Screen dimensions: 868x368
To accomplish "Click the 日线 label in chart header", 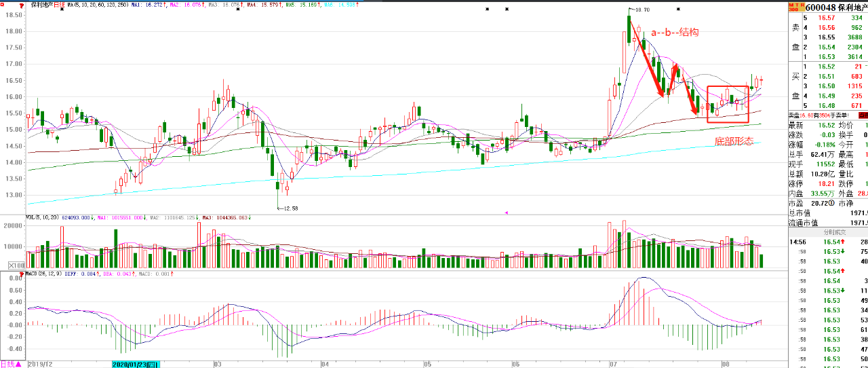I will click(60, 4).
